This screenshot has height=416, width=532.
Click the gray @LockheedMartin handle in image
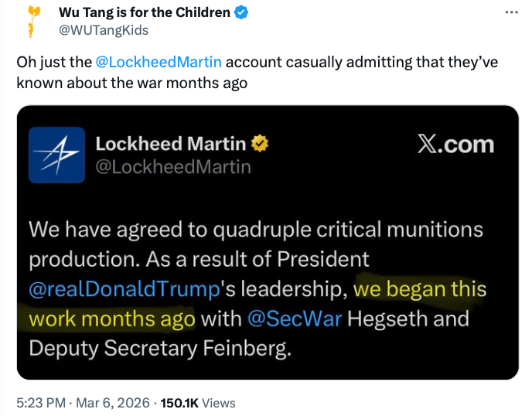[x=172, y=166]
